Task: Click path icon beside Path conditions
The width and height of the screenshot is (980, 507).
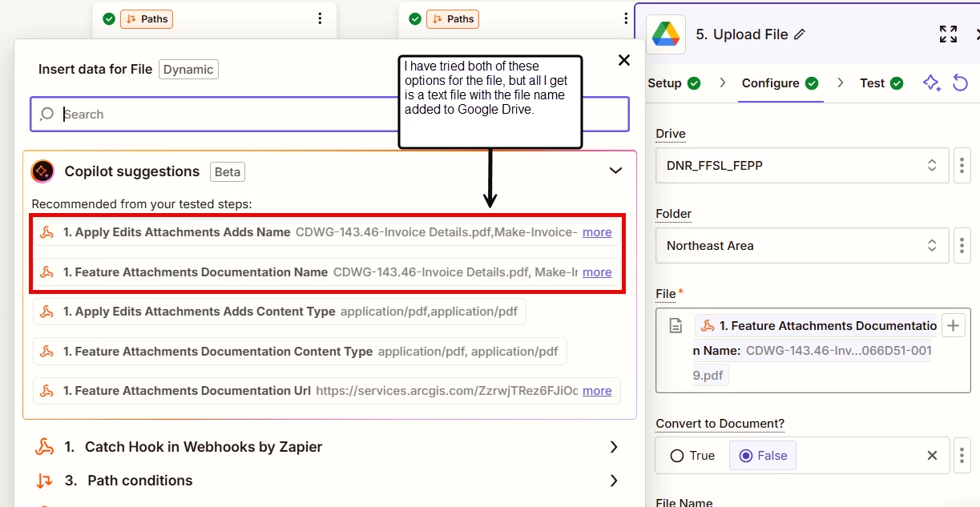Action: click(x=44, y=481)
